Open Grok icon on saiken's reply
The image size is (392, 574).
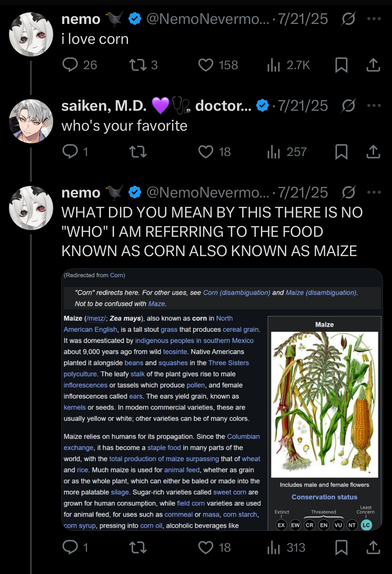[x=348, y=106]
